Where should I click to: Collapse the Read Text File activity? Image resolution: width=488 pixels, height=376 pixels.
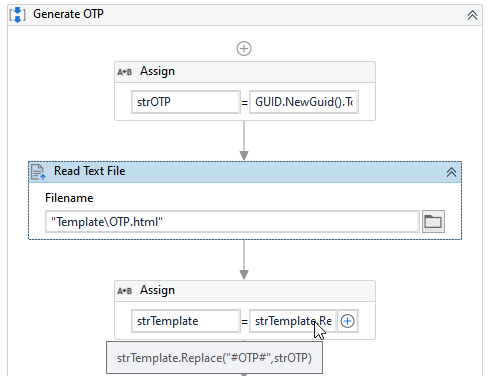tap(451, 172)
